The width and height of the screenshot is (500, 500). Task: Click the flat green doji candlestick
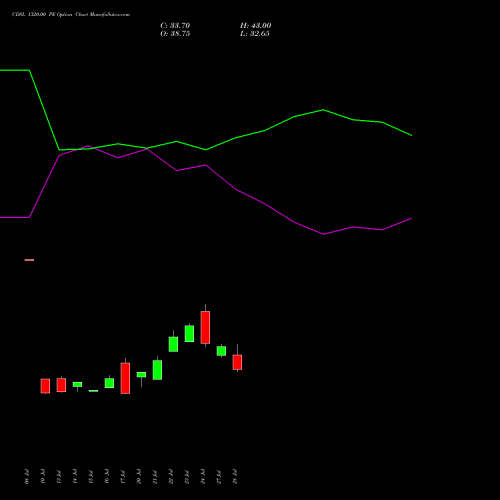tap(93, 391)
